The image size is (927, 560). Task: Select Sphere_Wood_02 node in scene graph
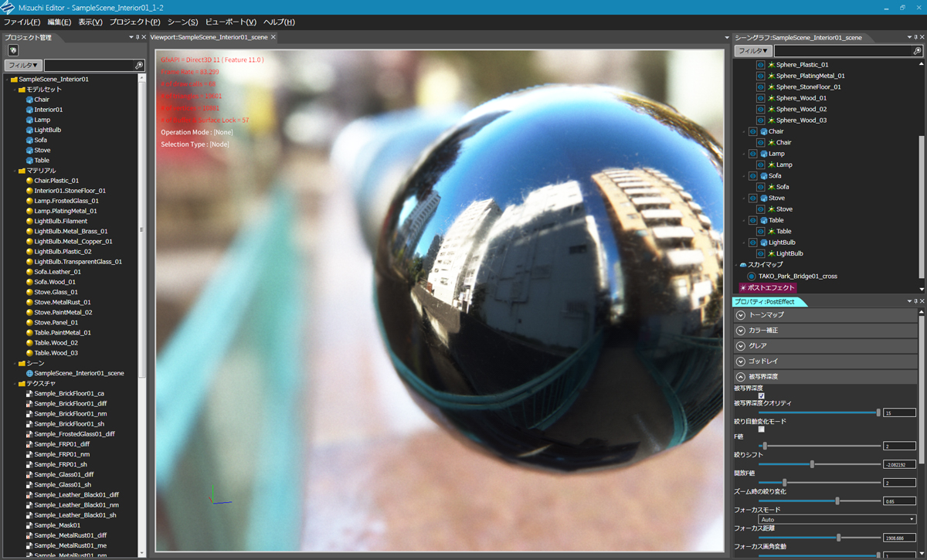(x=801, y=109)
